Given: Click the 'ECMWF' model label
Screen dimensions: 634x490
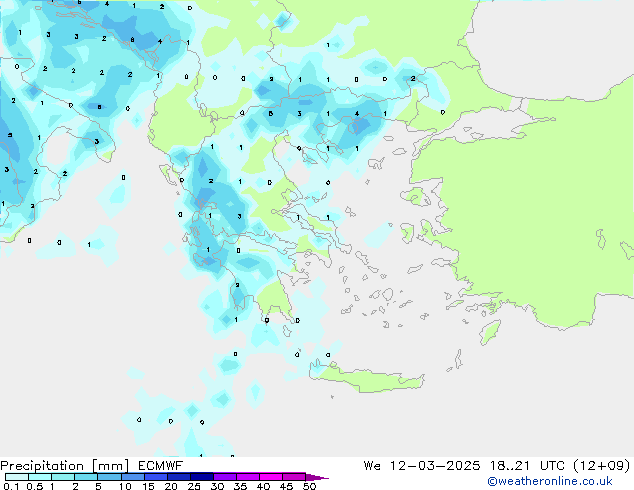Looking at the screenshot, I should pyautogui.click(x=161, y=466).
